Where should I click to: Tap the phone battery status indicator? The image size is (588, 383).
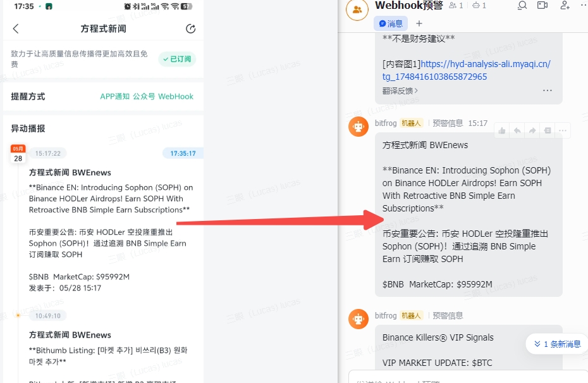[187, 6]
